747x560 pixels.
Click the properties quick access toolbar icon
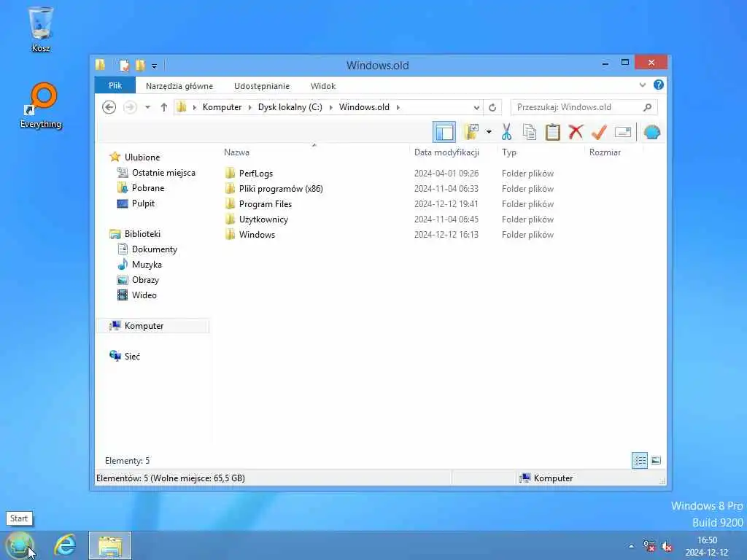(x=124, y=65)
